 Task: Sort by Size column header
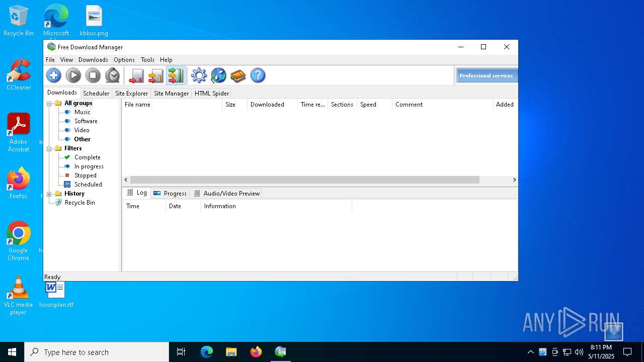click(234, 105)
